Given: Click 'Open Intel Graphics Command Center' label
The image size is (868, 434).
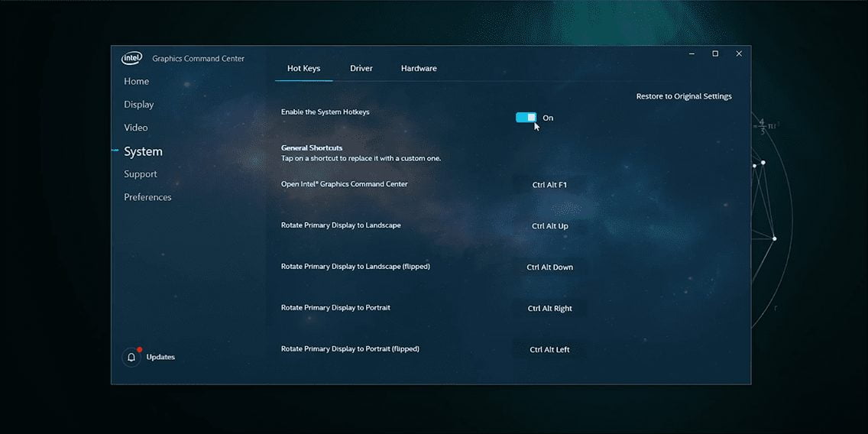Looking at the screenshot, I should click(x=345, y=184).
